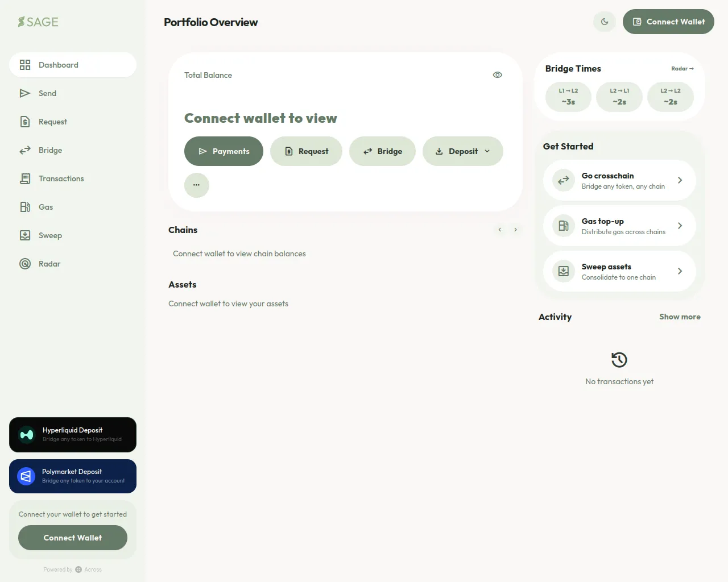Viewport: 728px width, 582px height.
Task: Click the Sweep sidebar icon
Action: [25, 235]
